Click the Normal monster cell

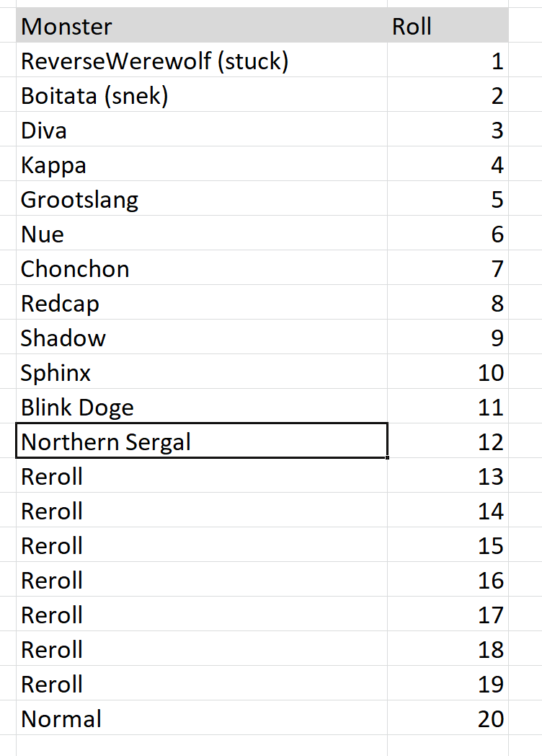pyautogui.click(x=202, y=719)
